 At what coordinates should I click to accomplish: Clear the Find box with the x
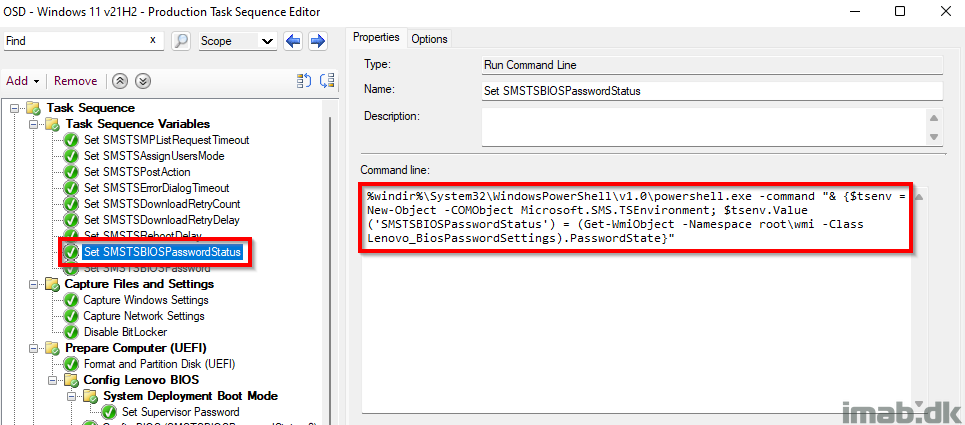[x=153, y=40]
